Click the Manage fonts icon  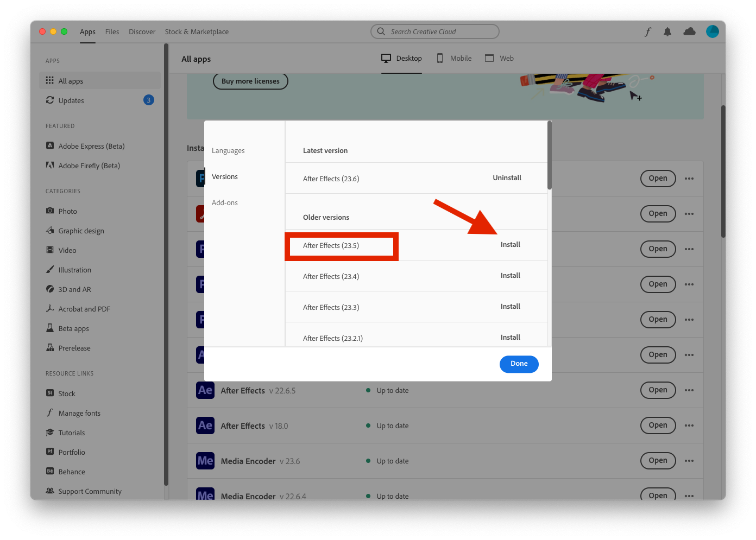(x=50, y=412)
